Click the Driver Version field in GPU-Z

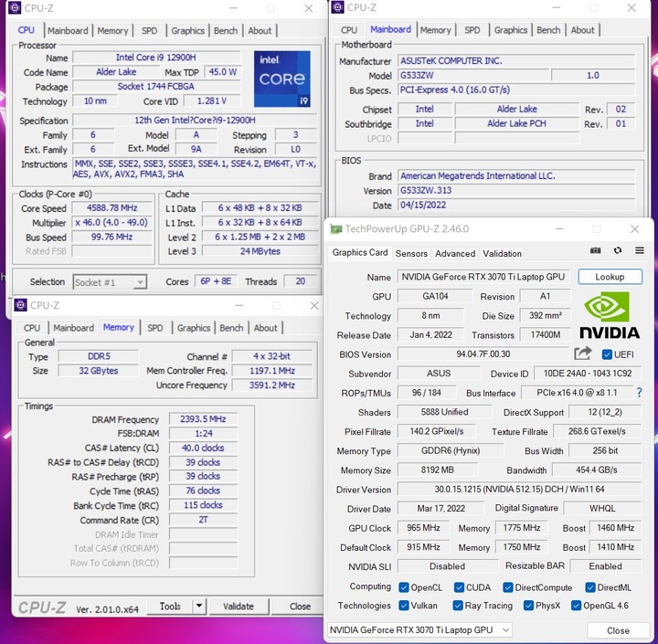coord(519,490)
